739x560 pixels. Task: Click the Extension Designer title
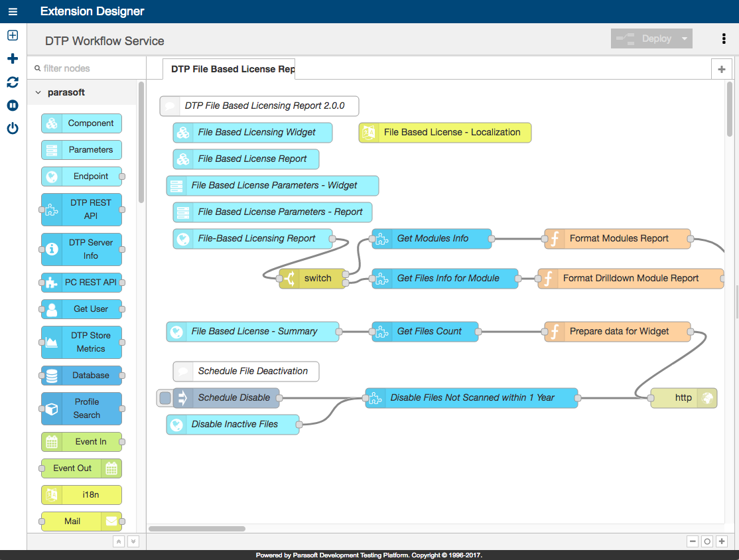click(x=92, y=11)
